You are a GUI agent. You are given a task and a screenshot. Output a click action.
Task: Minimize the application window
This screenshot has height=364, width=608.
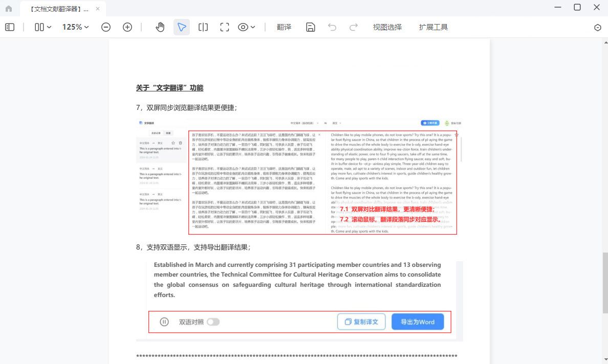coord(558,7)
